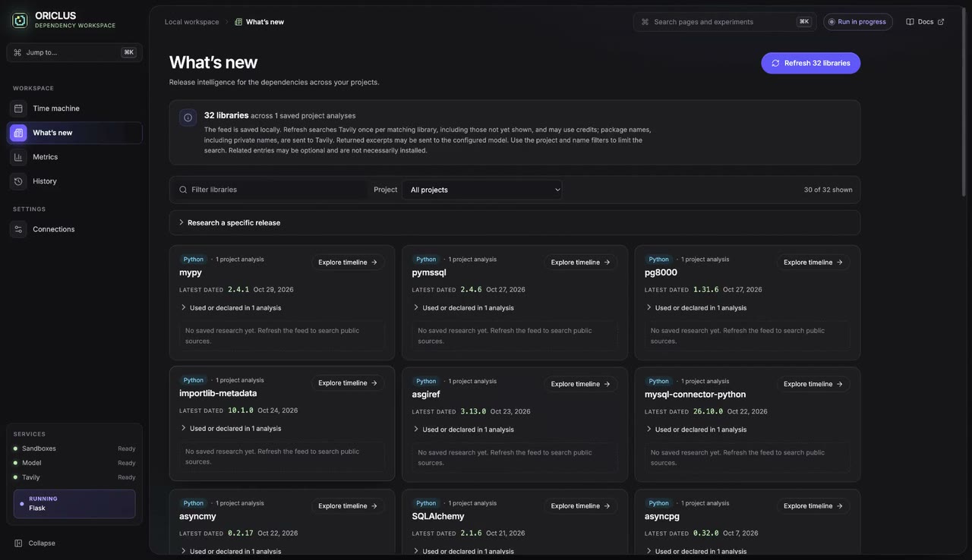Open the Run in progress indicator

pos(857,22)
